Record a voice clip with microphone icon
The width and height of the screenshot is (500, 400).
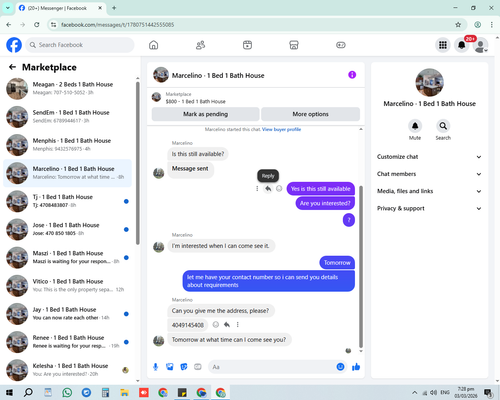pos(155,367)
